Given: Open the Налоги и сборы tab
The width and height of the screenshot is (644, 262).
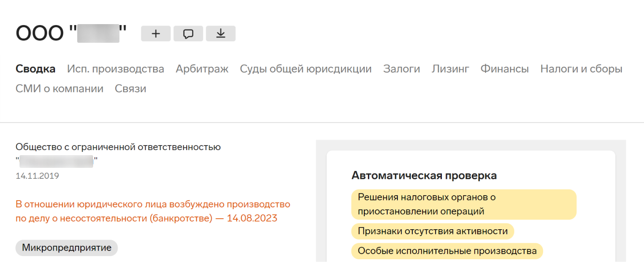Looking at the screenshot, I should 581,69.
